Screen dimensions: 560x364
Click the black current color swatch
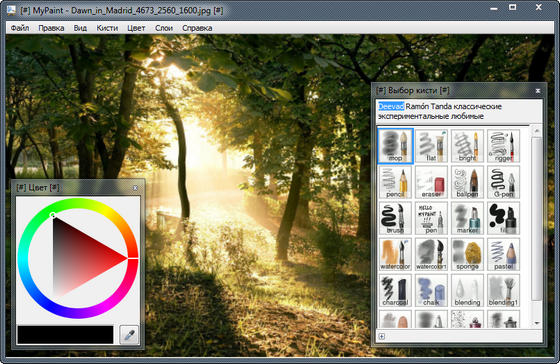click(65, 335)
